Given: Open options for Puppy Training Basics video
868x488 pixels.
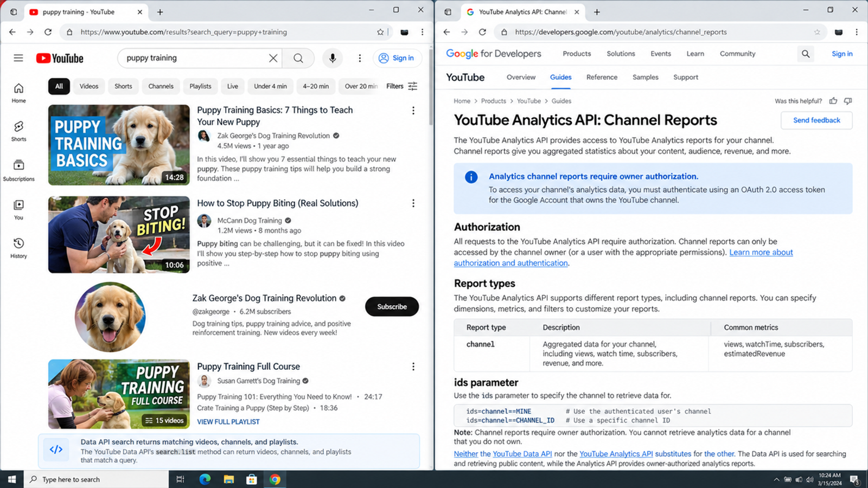Looking at the screenshot, I should [413, 111].
